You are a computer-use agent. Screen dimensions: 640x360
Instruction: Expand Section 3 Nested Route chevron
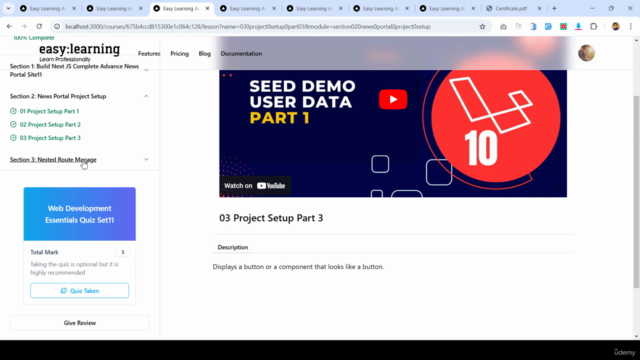[x=146, y=160]
